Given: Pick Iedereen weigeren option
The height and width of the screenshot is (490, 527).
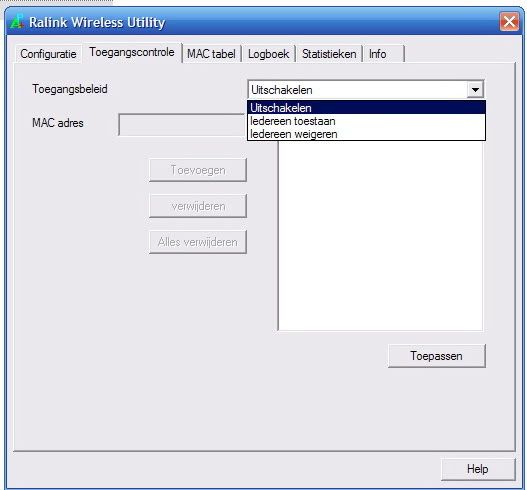Looking at the screenshot, I should click(x=366, y=134).
